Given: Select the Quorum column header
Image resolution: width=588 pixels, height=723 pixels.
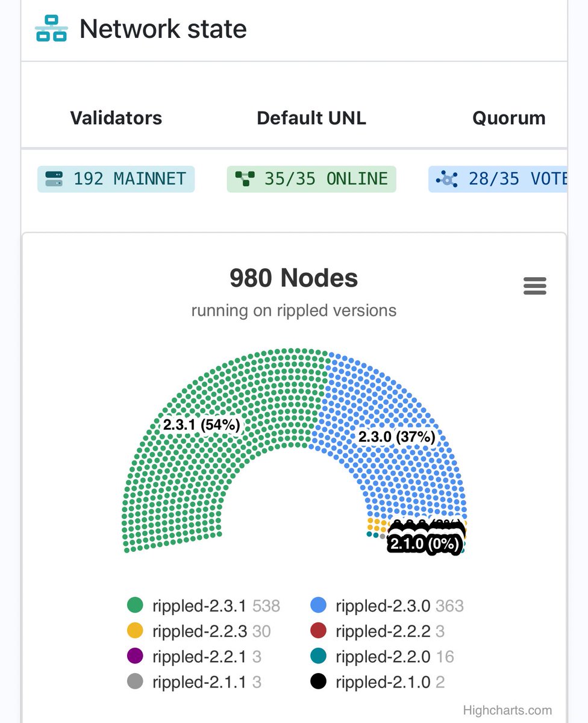Looking at the screenshot, I should coord(509,117).
